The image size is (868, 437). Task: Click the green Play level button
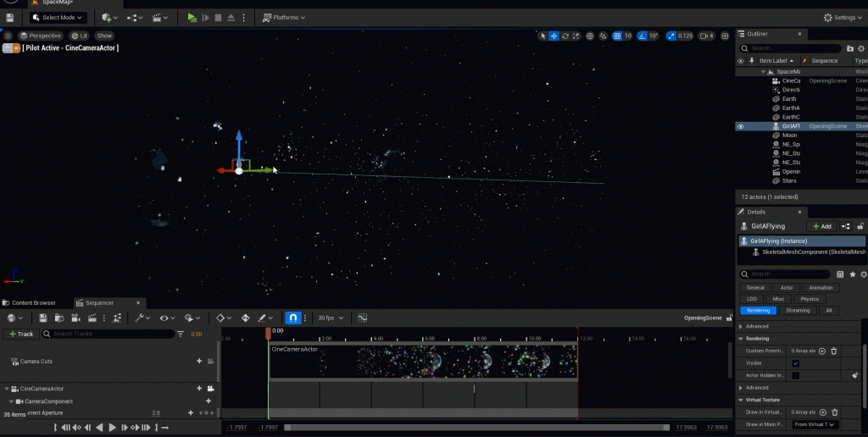click(x=192, y=17)
